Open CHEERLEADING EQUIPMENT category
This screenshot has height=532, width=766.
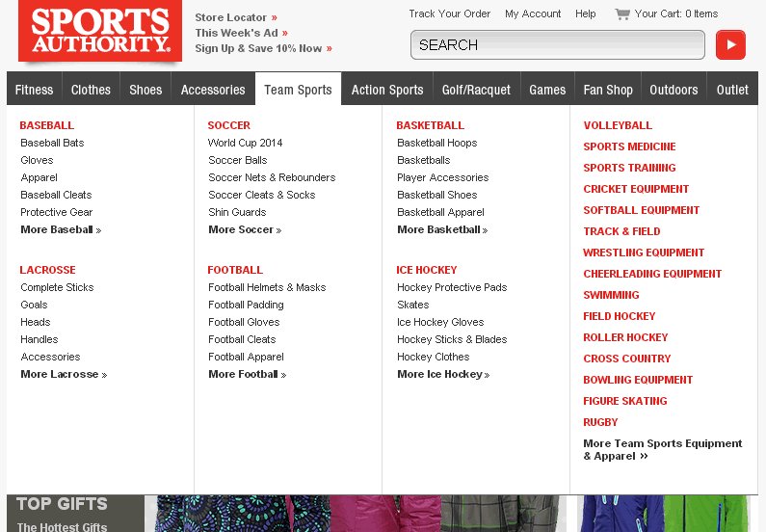click(652, 274)
